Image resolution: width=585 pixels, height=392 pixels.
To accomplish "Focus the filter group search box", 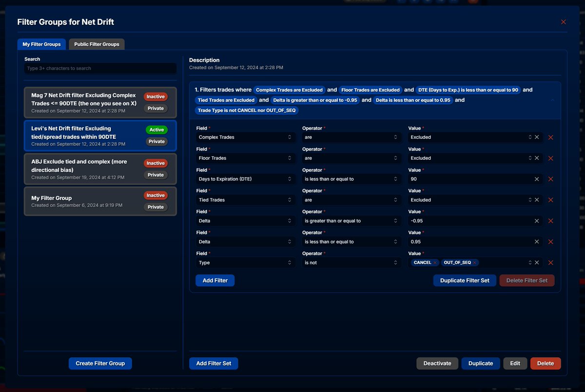I will click(x=100, y=68).
